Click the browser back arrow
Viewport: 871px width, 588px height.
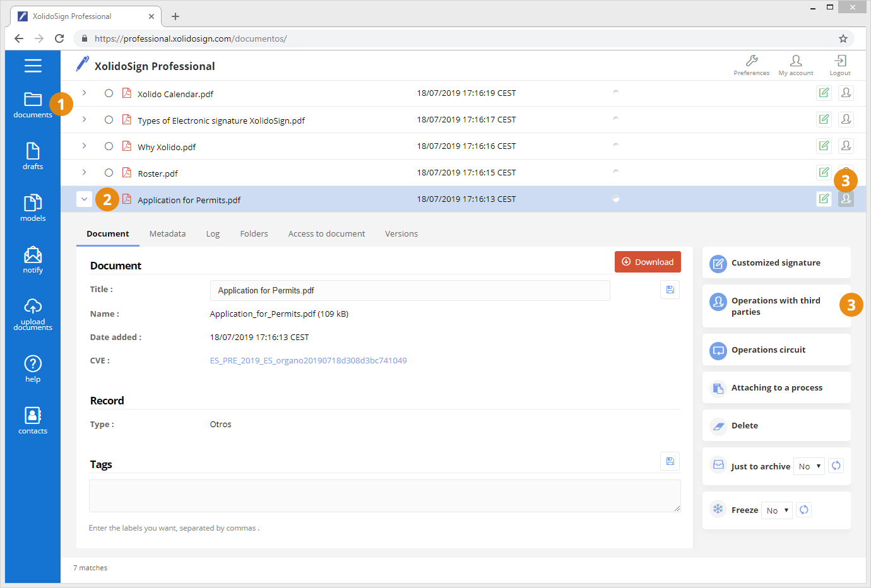click(19, 38)
